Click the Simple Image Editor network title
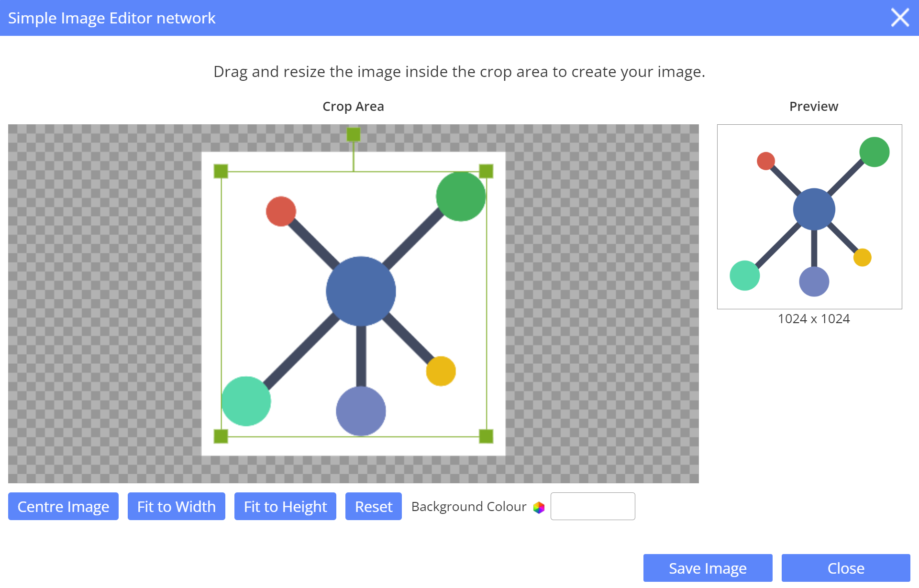Viewport: 919px width, 588px height. tap(111, 18)
